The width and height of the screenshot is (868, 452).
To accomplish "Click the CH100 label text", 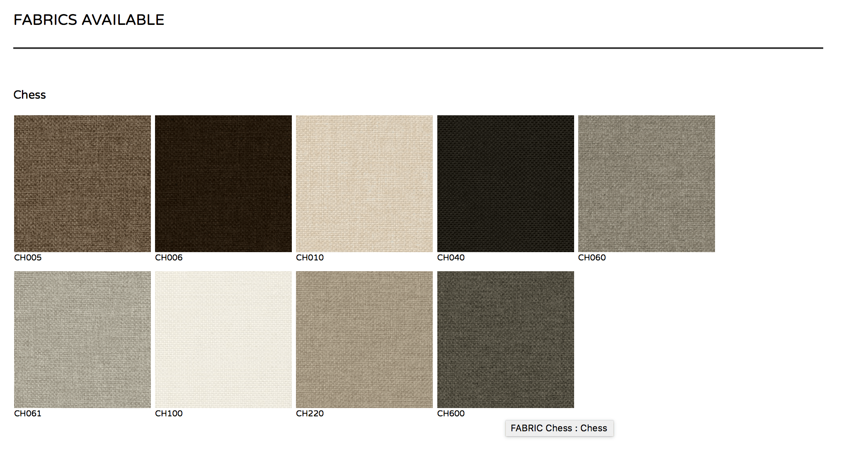I will click(x=169, y=413).
